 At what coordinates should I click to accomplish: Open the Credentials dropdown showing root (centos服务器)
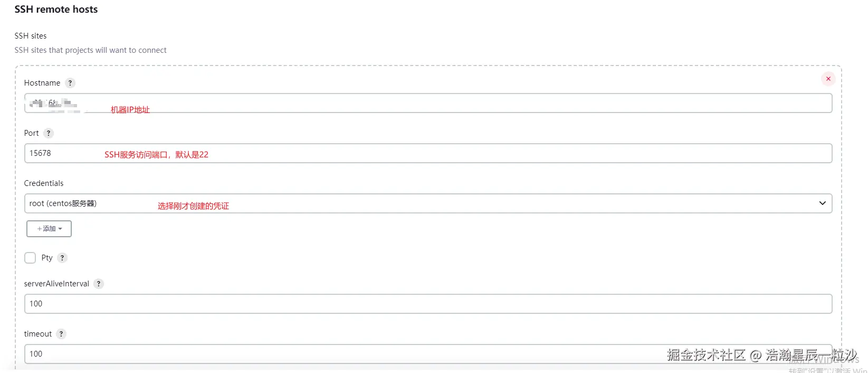(x=422, y=203)
